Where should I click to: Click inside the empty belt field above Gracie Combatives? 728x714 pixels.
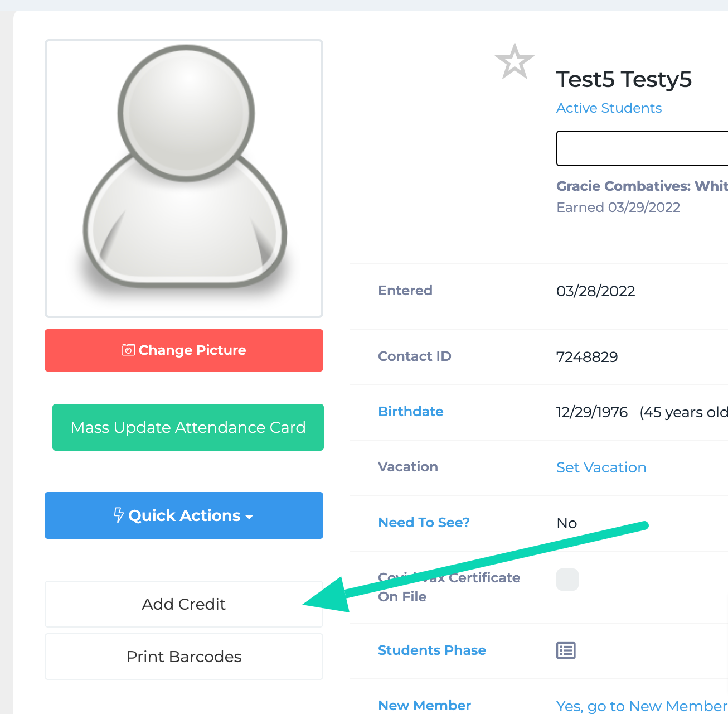(x=641, y=148)
